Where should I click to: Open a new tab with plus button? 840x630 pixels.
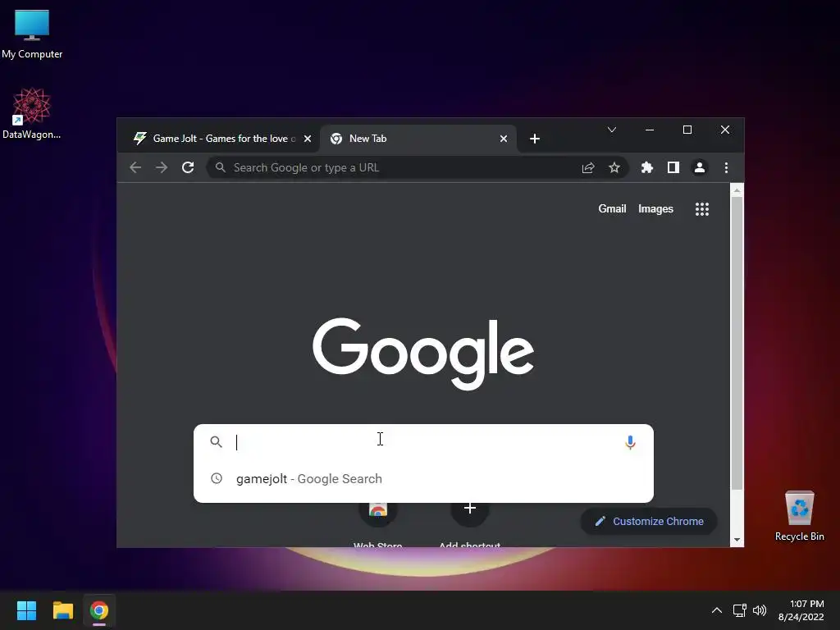point(535,139)
